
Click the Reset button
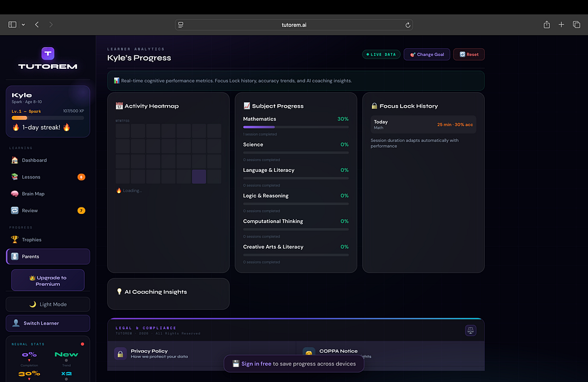click(469, 54)
